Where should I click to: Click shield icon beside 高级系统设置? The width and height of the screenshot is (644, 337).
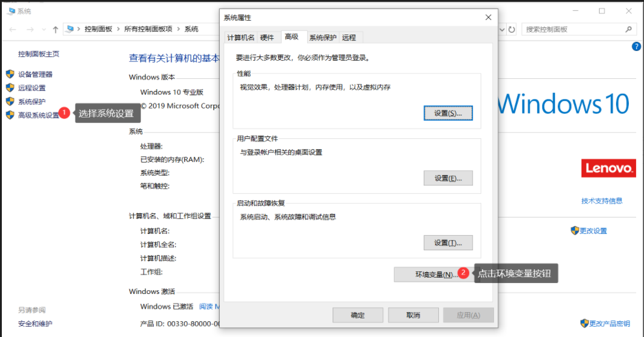pyautogui.click(x=10, y=115)
